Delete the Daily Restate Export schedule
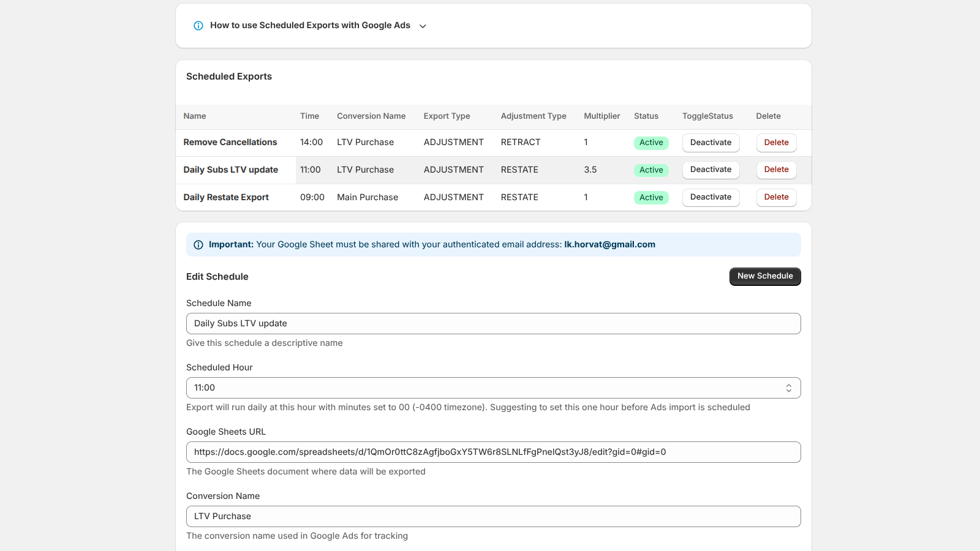The image size is (980, 551). pyautogui.click(x=776, y=197)
